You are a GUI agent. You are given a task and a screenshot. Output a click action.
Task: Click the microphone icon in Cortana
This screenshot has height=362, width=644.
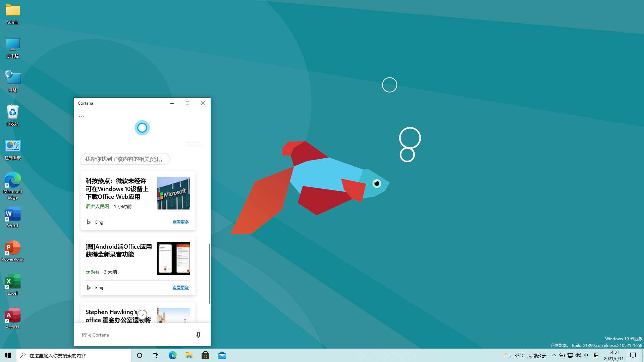tap(198, 335)
